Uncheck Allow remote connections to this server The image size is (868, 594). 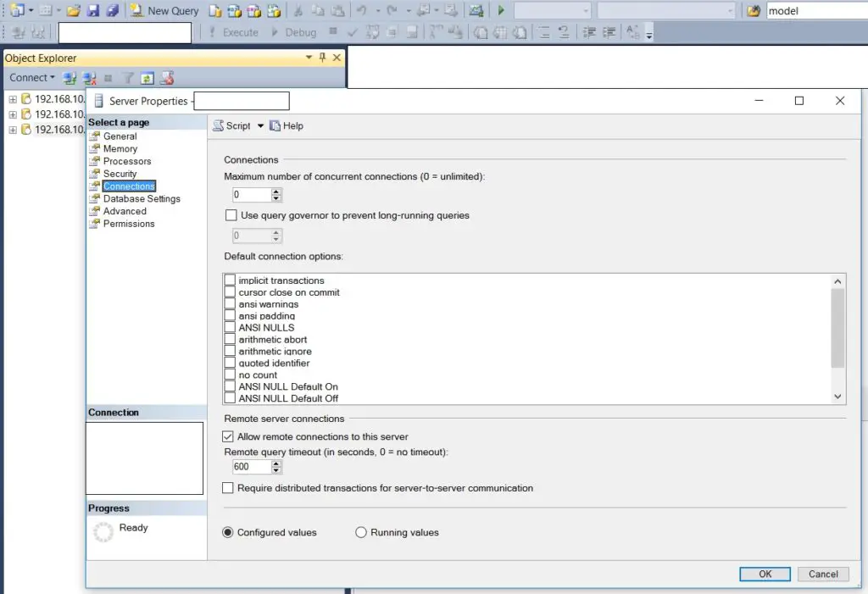[x=228, y=436]
